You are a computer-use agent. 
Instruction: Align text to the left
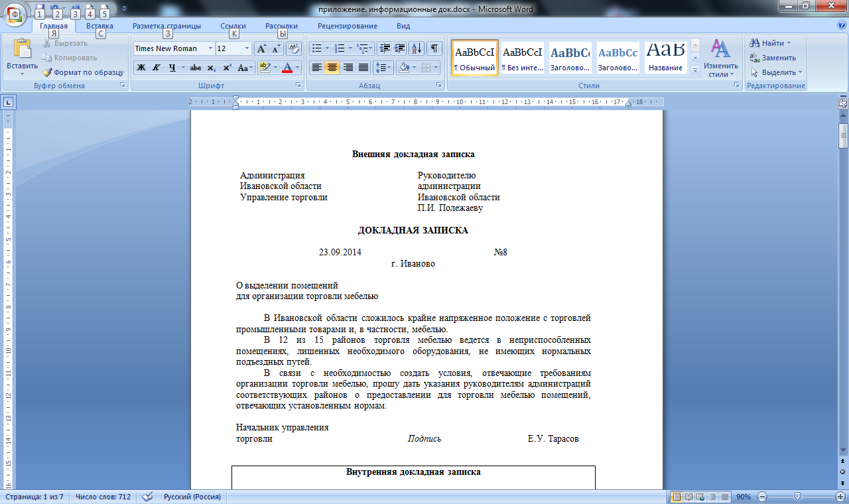tap(317, 68)
